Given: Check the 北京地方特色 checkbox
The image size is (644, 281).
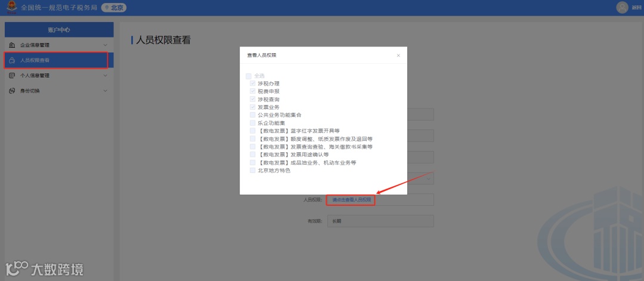Looking at the screenshot, I should [253, 170].
